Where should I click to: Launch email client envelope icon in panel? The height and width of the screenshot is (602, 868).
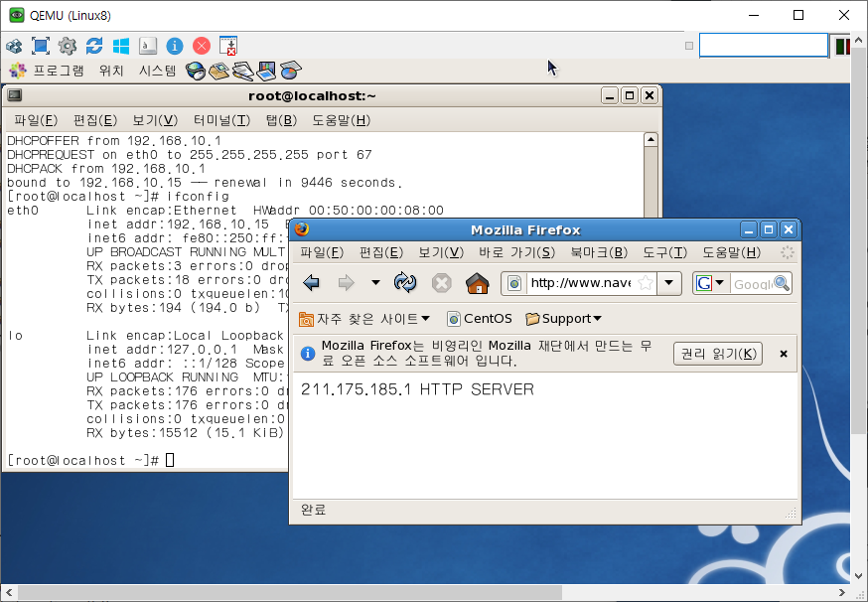(x=219, y=71)
